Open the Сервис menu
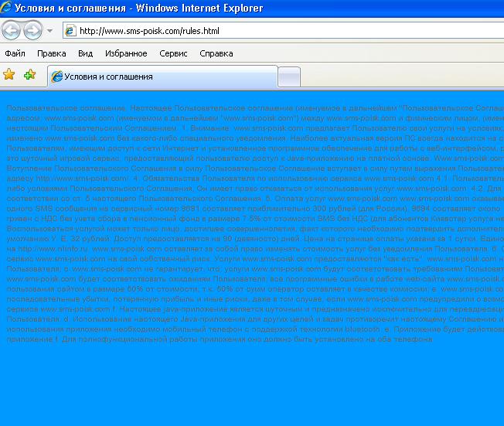The height and width of the screenshot is (426, 504). (173, 53)
